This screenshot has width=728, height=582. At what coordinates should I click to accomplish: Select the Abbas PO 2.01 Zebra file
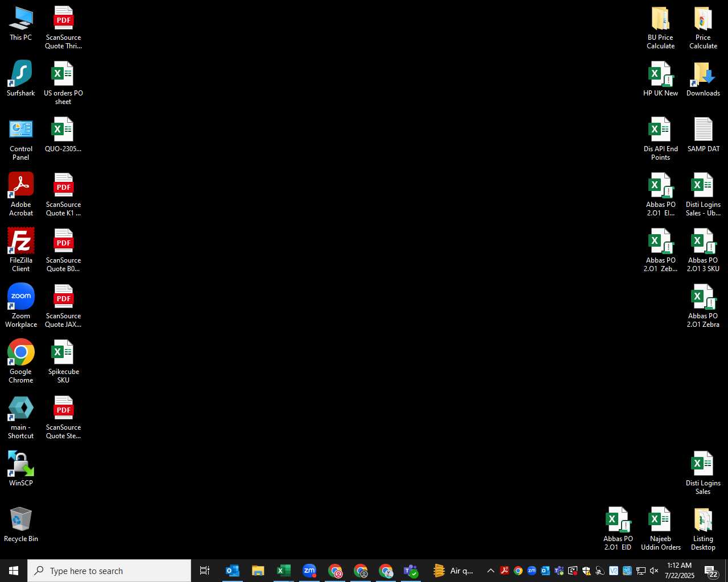(703, 306)
